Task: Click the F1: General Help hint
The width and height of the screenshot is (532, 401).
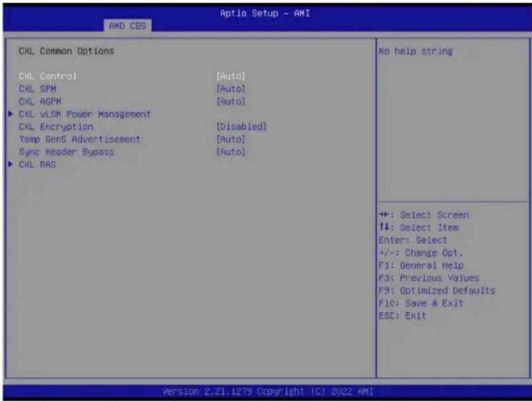Action: click(x=421, y=265)
